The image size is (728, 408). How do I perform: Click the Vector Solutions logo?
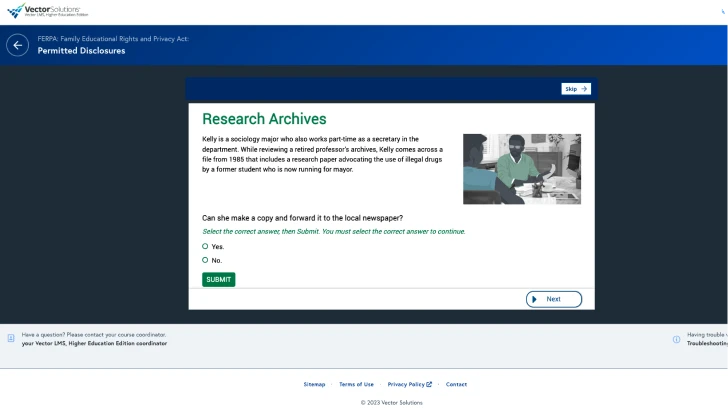tap(47, 11)
